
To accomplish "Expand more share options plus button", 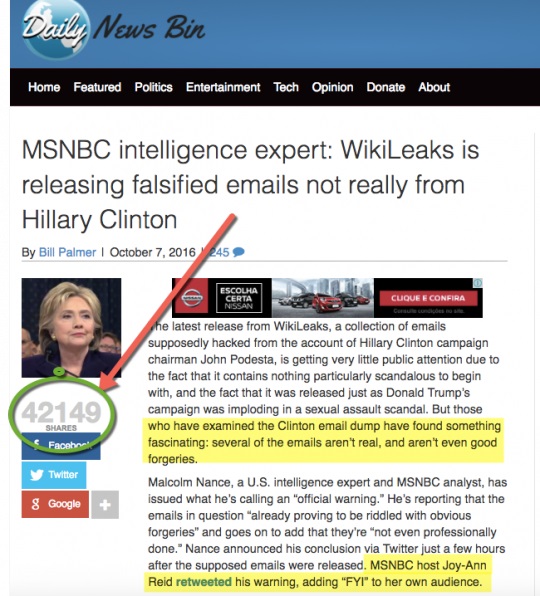I will tap(105, 505).
